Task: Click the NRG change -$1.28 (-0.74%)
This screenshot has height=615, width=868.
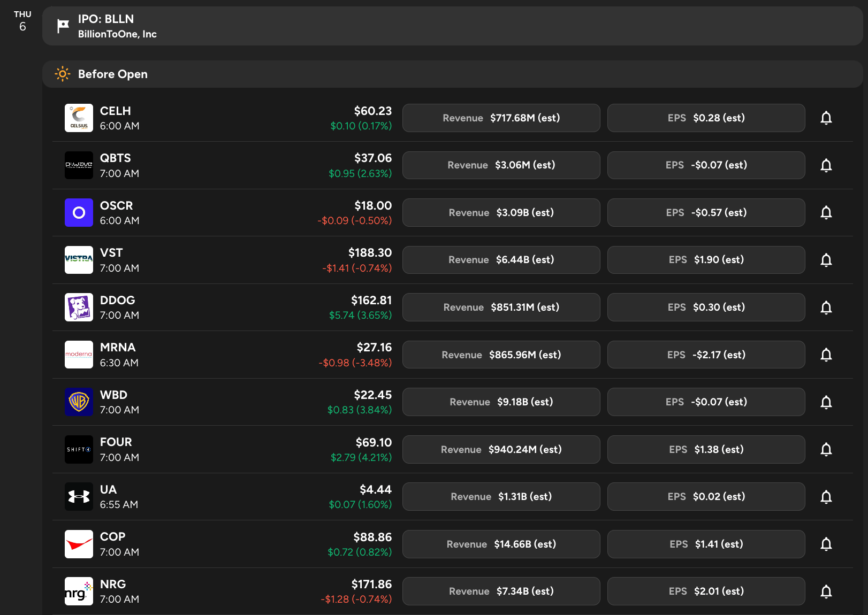Action: [x=356, y=599]
